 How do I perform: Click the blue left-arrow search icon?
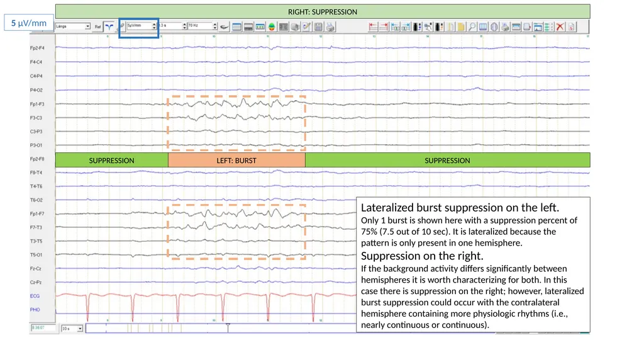point(395,27)
